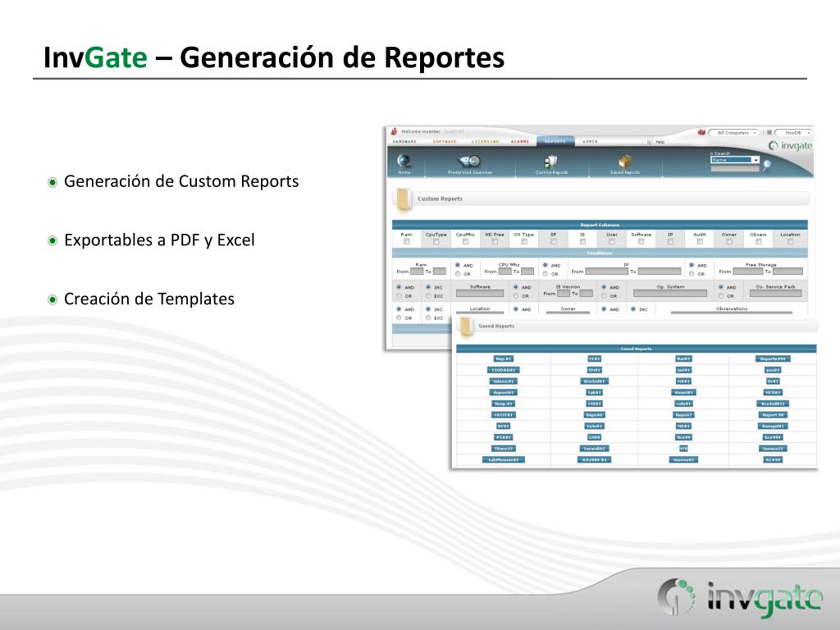Open saved report ACA99
840x630 pixels.
[x=773, y=459]
